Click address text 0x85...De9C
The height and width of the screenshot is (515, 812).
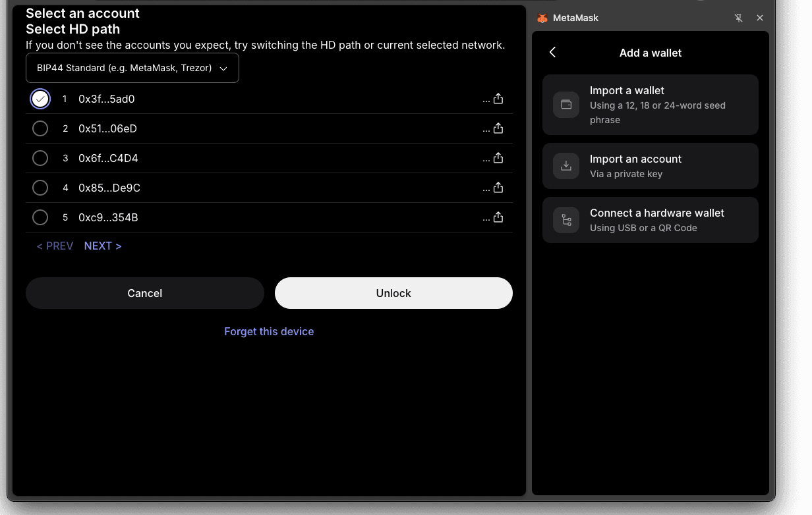pos(109,188)
